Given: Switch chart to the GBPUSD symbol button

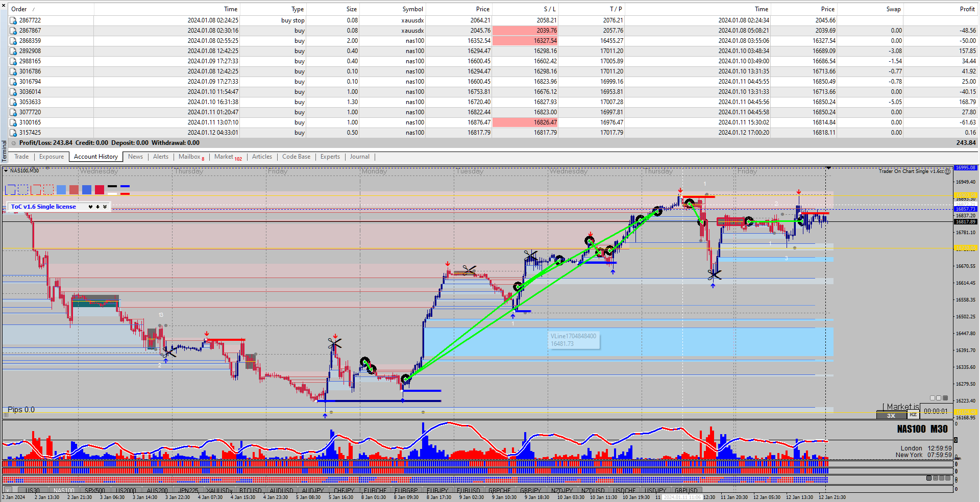Looking at the screenshot, I should pos(687,490).
